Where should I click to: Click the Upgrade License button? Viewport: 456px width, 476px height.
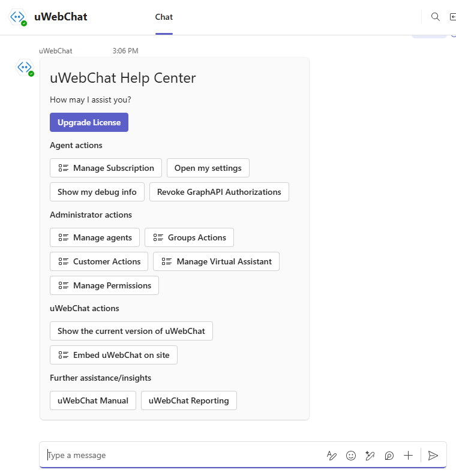tap(89, 122)
